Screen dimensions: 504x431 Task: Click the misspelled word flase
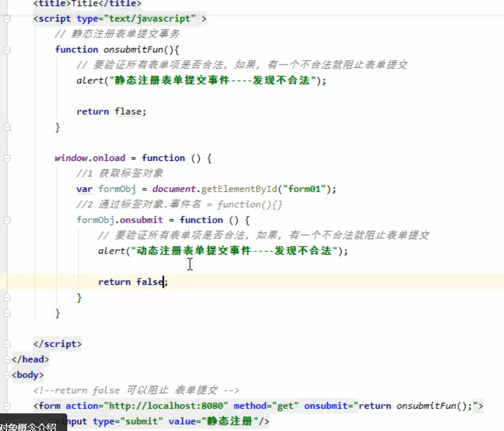tap(127, 111)
